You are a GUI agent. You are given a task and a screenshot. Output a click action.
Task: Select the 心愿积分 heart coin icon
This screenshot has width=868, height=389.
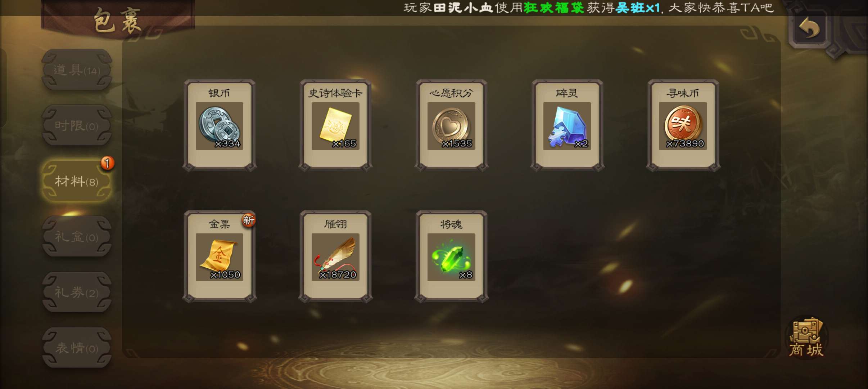(451, 126)
